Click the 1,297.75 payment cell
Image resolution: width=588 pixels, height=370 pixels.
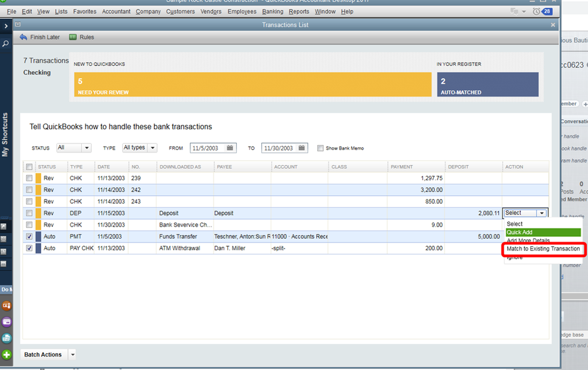(x=416, y=179)
